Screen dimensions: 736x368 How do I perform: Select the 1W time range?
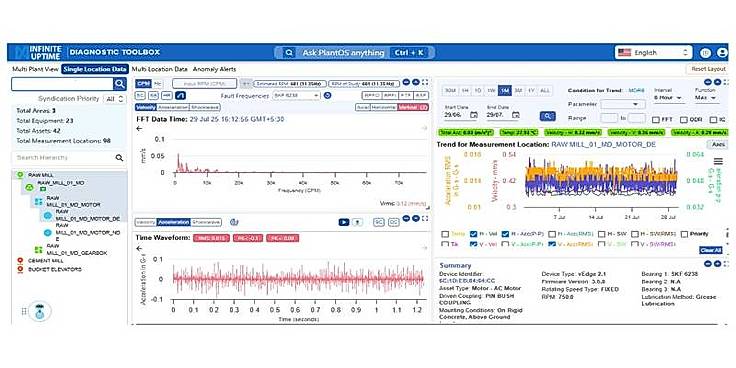[x=491, y=91]
